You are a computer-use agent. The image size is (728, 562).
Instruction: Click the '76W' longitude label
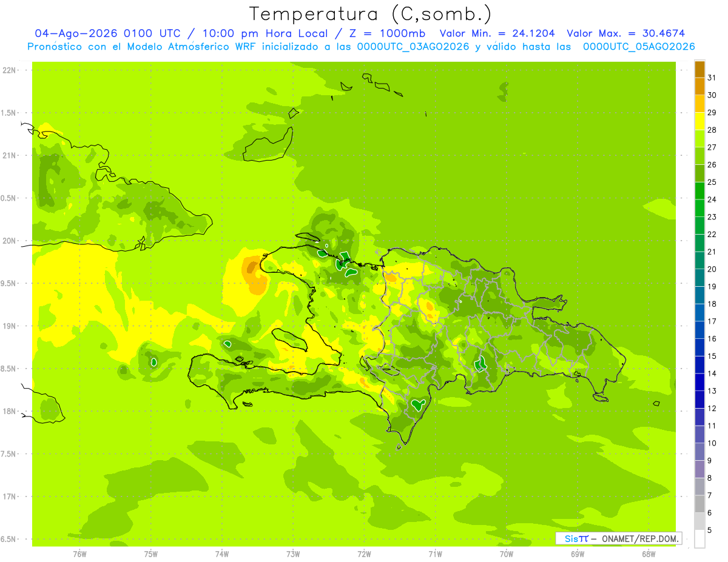[x=79, y=554]
